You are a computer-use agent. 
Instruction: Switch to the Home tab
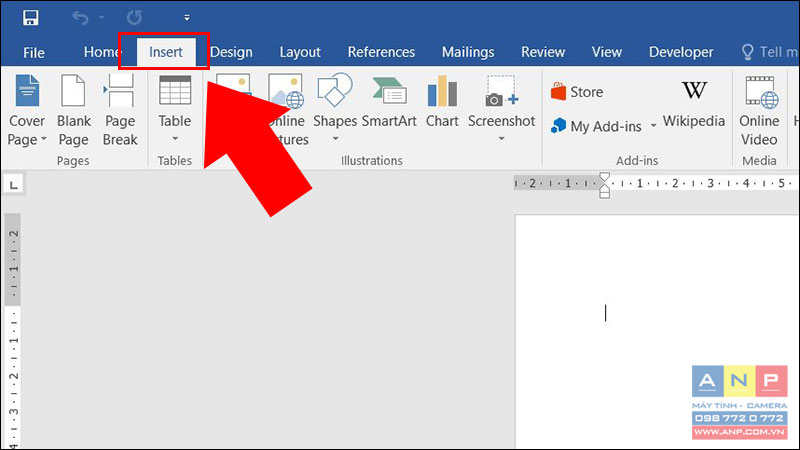point(101,52)
